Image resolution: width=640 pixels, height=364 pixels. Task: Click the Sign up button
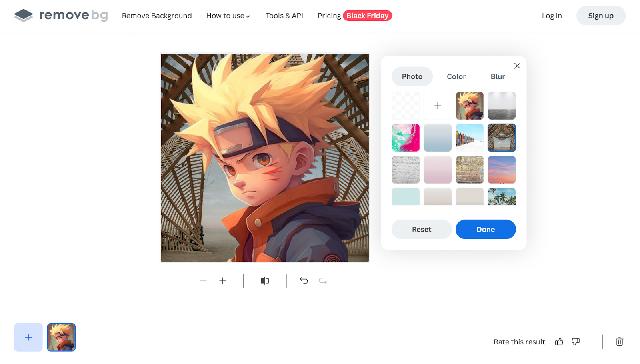point(601,16)
